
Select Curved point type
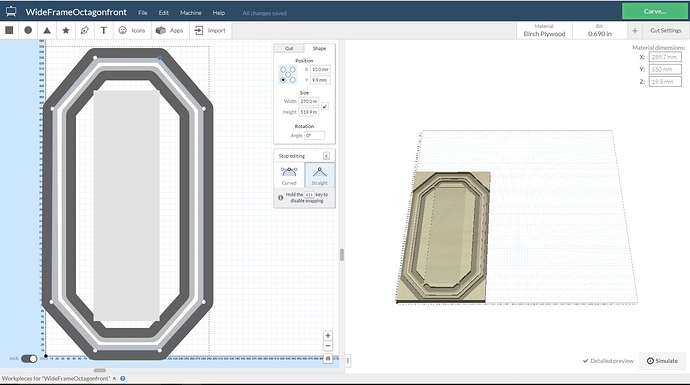point(289,175)
